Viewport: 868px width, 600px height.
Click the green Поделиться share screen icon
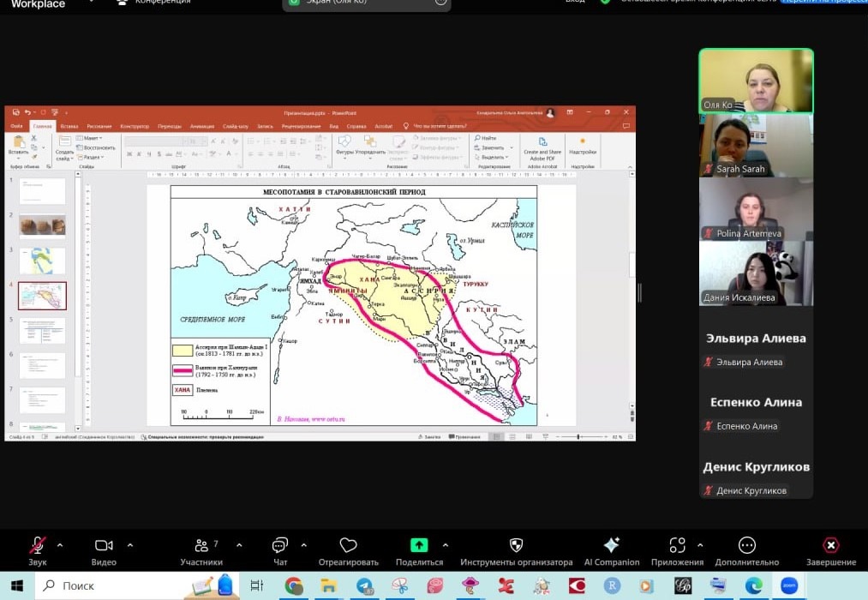[x=419, y=545]
